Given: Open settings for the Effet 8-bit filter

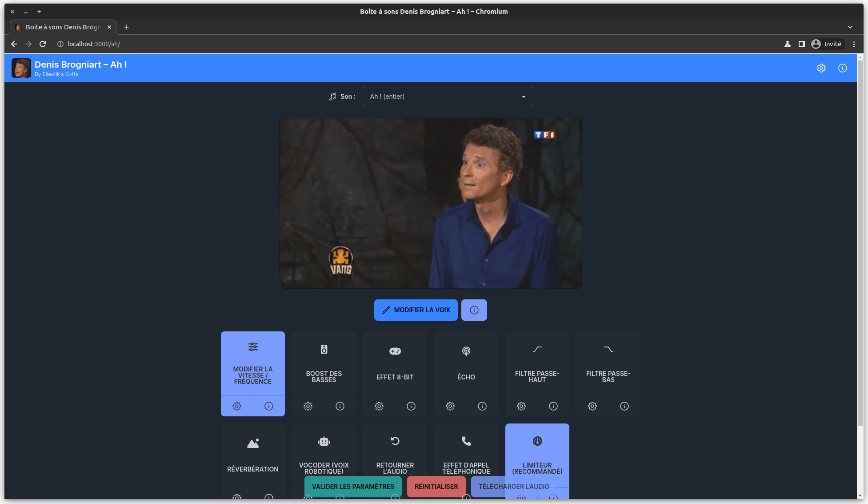Looking at the screenshot, I should [x=379, y=406].
